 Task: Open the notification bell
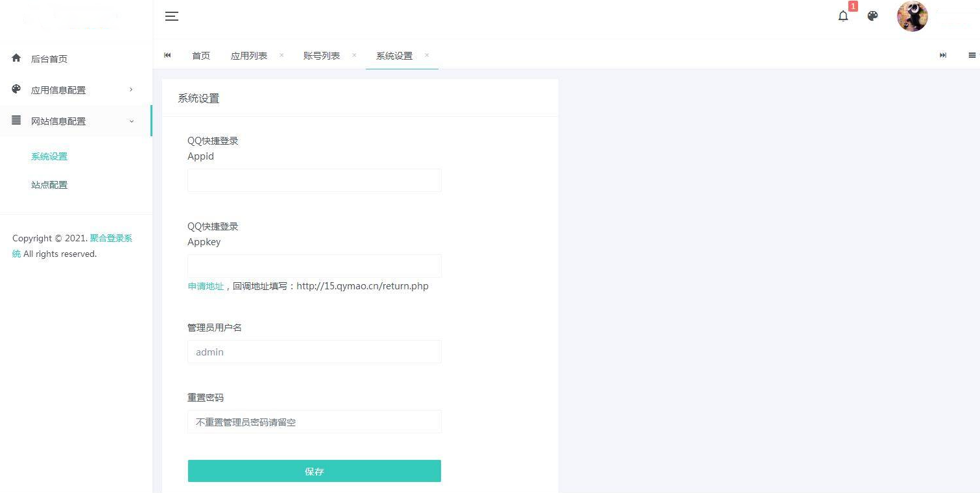tap(843, 17)
